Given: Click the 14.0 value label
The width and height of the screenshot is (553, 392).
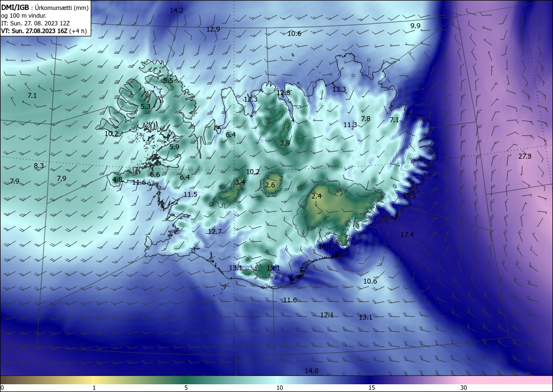Looking at the screenshot, I should [311, 371].
